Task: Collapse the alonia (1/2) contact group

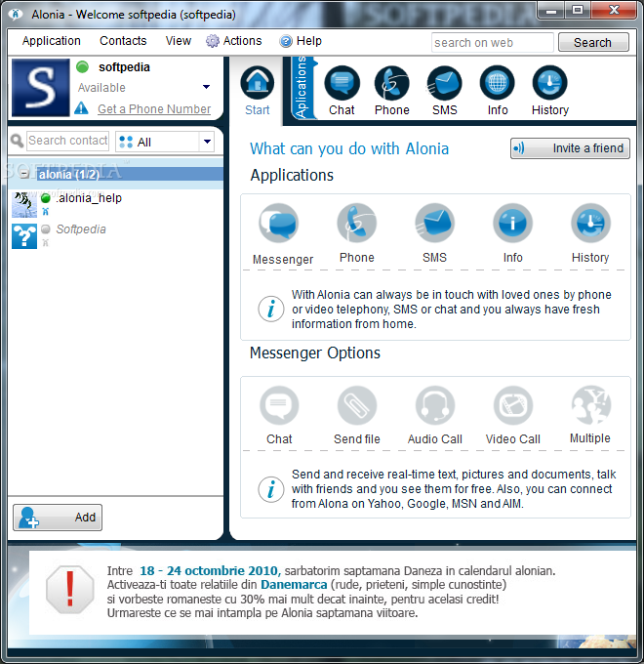Action: click(x=24, y=174)
